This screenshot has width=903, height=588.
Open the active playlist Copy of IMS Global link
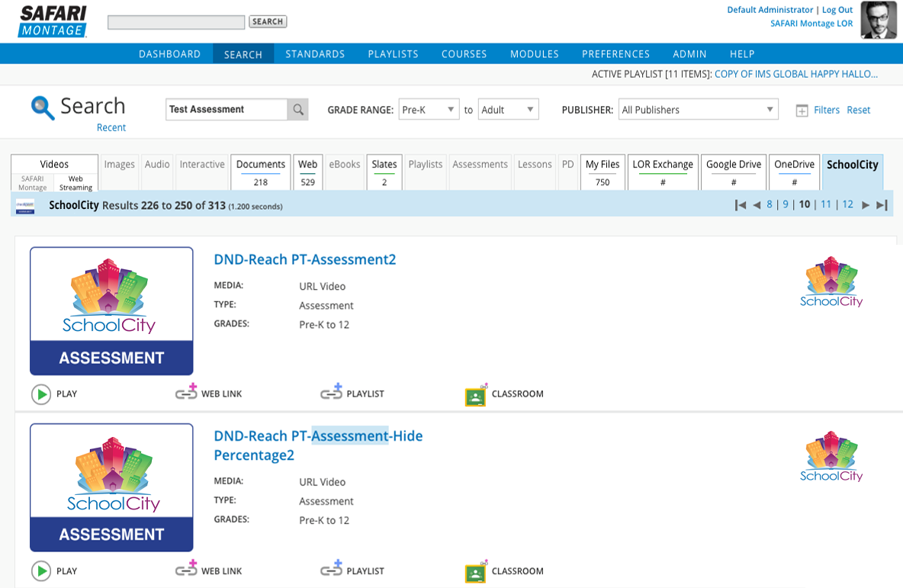[796, 74]
